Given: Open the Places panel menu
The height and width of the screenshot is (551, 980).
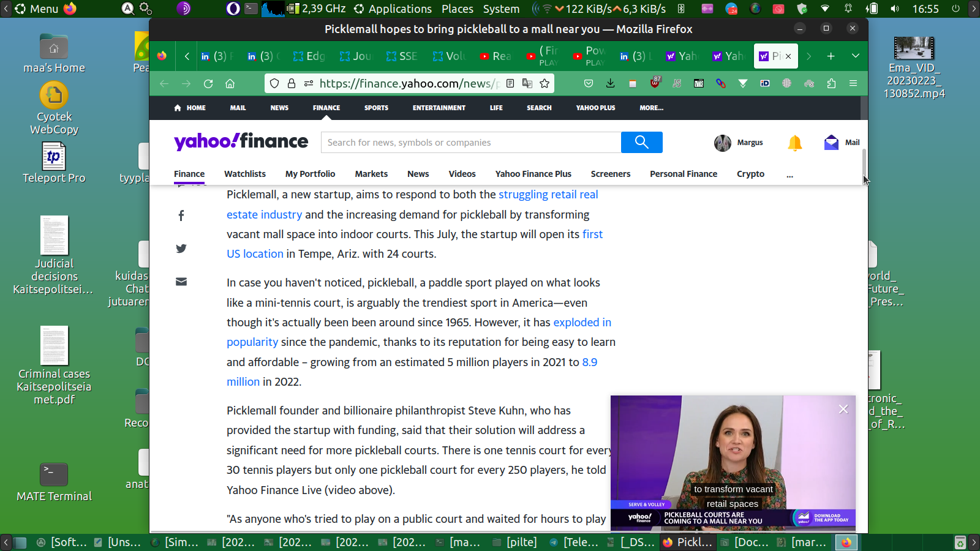Looking at the screenshot, I should (x=458, y=9).
